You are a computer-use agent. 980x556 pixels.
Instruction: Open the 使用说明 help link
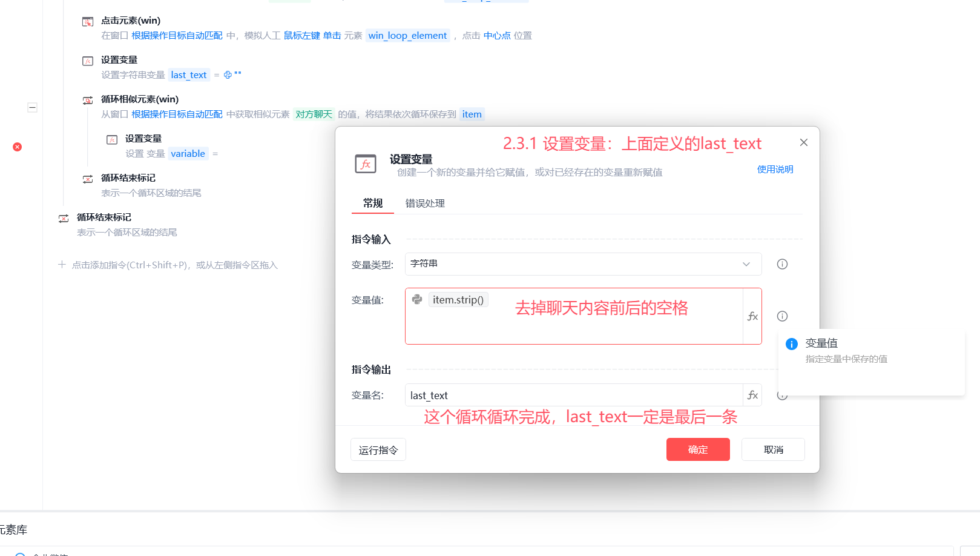(x=775, y=170)
